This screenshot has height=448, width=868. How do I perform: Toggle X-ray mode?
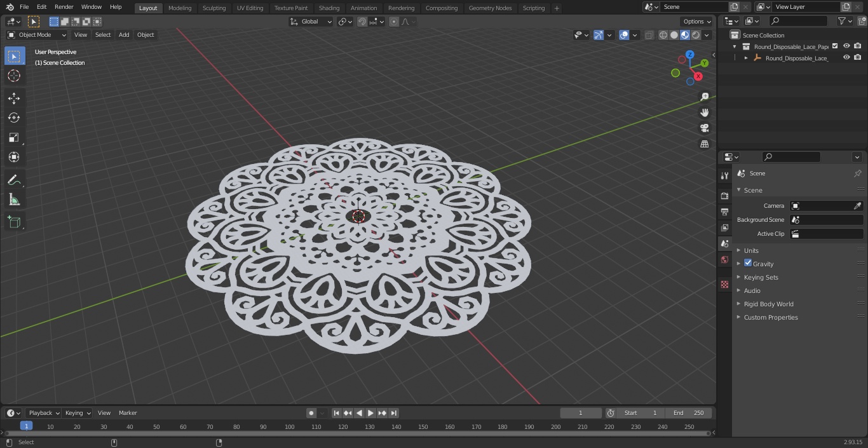tap(649, 35)
